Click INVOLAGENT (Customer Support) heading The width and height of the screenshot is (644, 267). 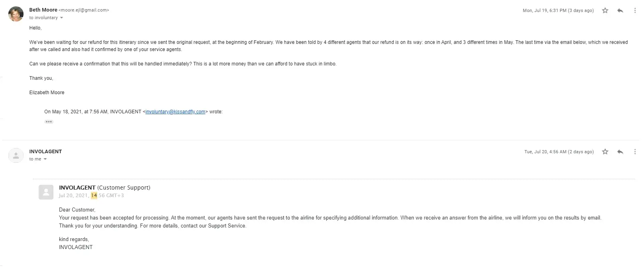[x=104, y=188]
